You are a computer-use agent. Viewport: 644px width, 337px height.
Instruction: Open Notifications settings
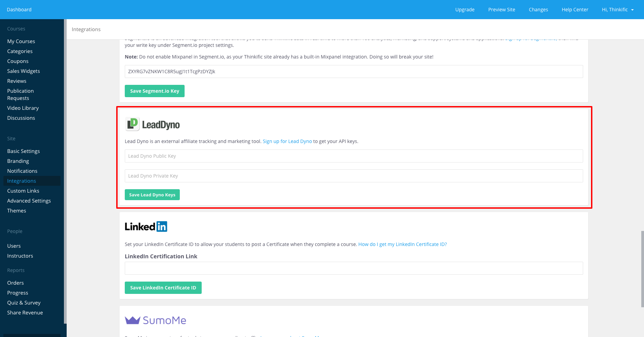pyautogui.click(x=22, y=171)
